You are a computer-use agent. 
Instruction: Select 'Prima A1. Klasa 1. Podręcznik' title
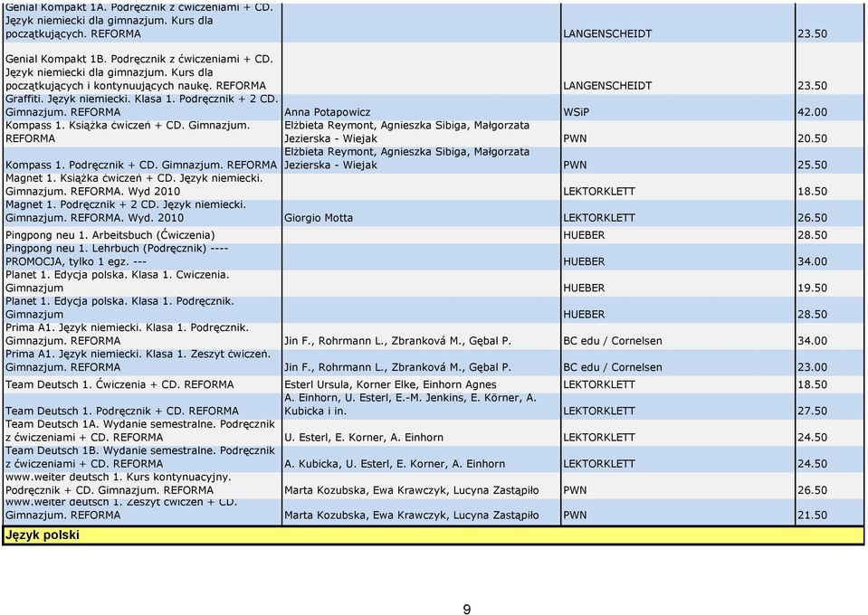tap(127, 336)
